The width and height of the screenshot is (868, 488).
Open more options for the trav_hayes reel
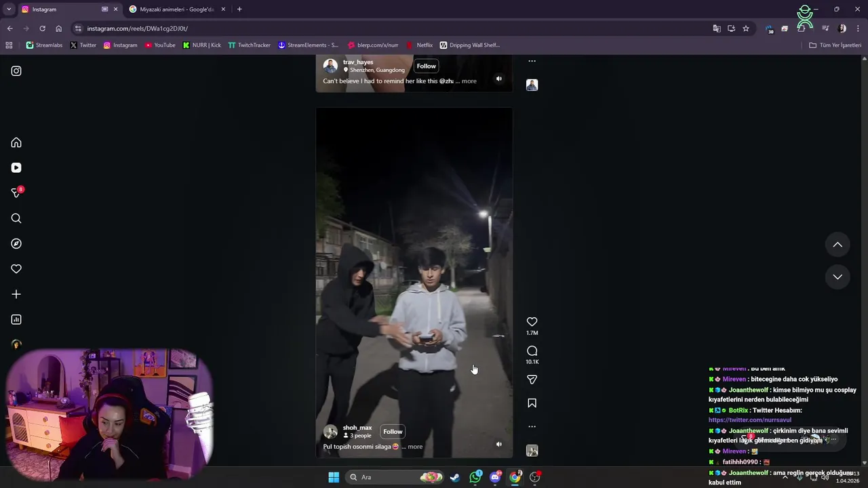coord(532,61)
